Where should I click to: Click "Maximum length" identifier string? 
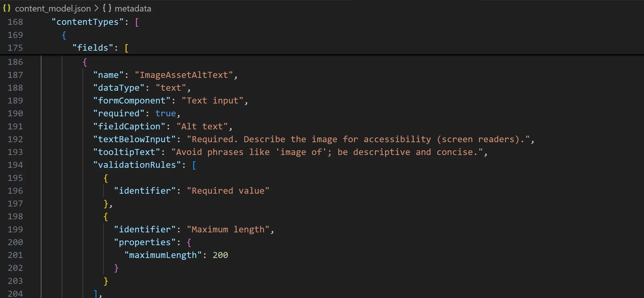pos(228,230)
